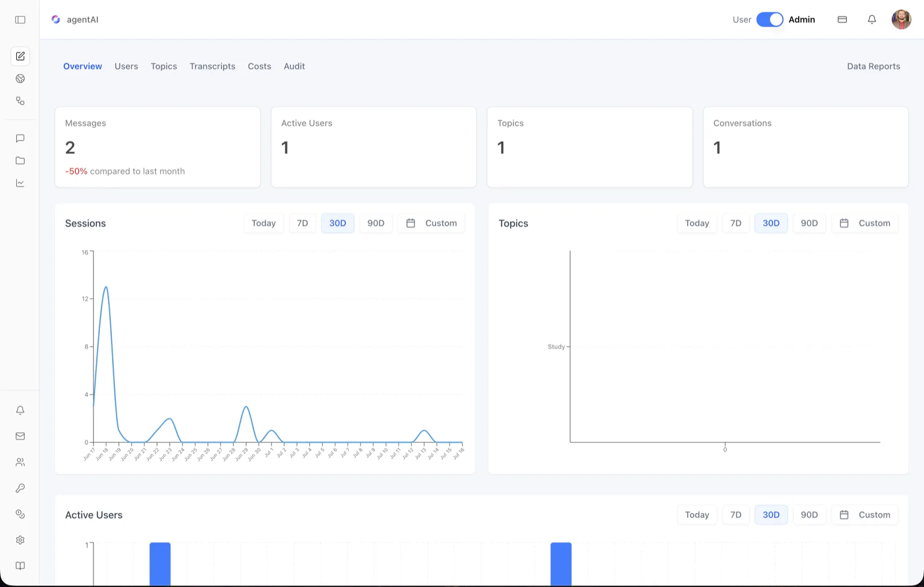Collapse the sidebar with the panel icon

click(x=20, y=20)
